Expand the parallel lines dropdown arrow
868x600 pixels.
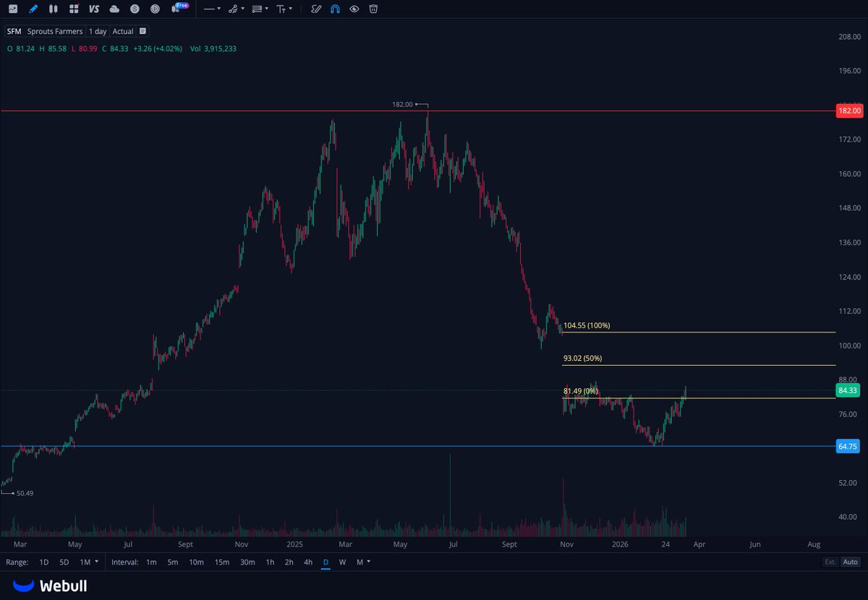coord(266,9)
